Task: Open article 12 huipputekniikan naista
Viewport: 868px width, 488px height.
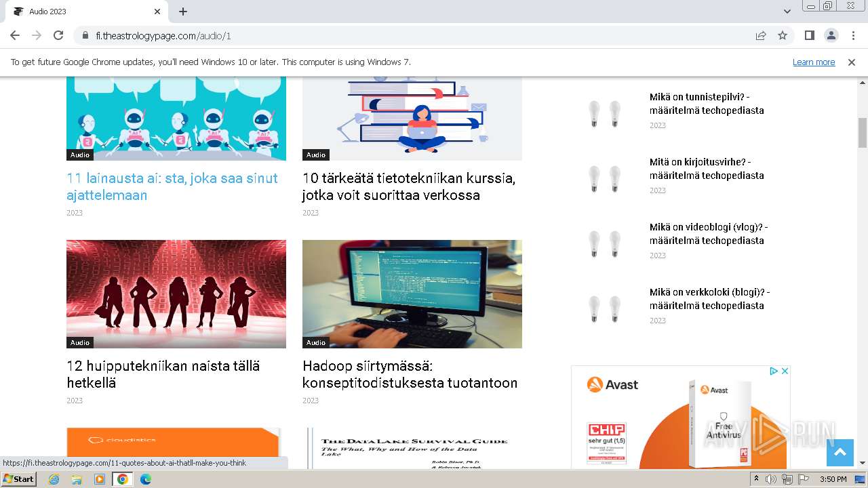Action: [163, 374]
